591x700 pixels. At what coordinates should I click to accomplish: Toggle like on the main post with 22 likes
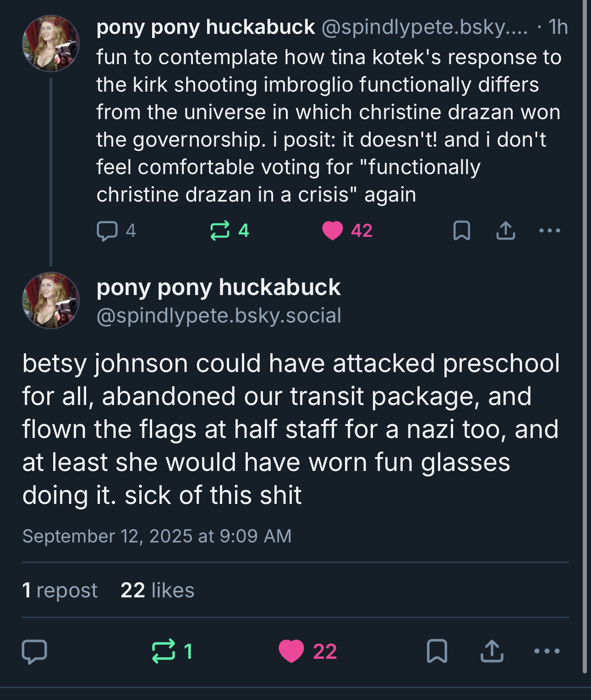click(291, 651)
